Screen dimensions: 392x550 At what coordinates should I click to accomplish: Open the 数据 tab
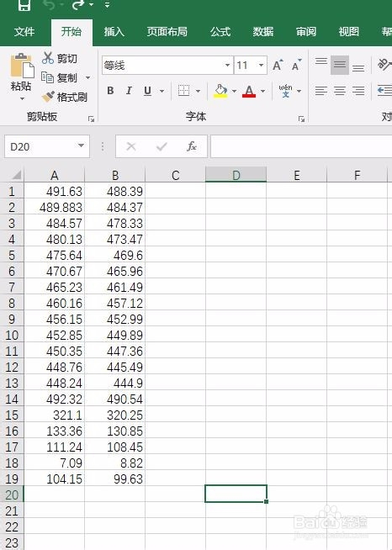263,32
